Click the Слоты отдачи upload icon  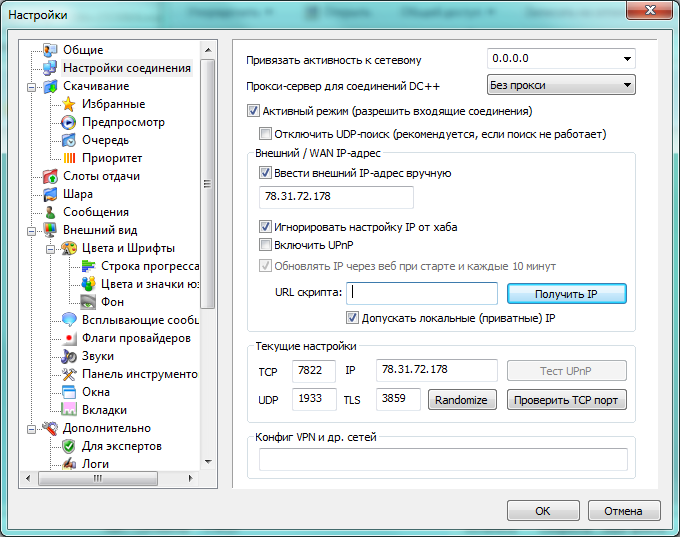click(x=50, y=176)
